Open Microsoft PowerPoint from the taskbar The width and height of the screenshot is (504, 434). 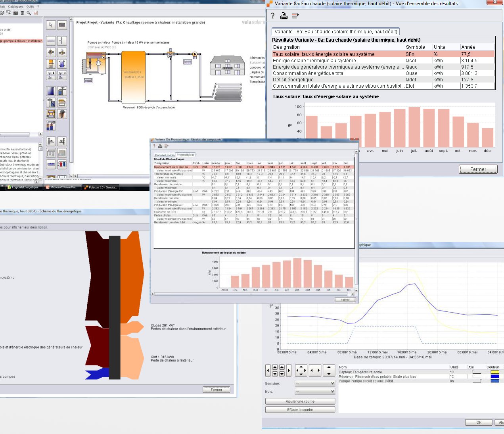pos(63,187)
